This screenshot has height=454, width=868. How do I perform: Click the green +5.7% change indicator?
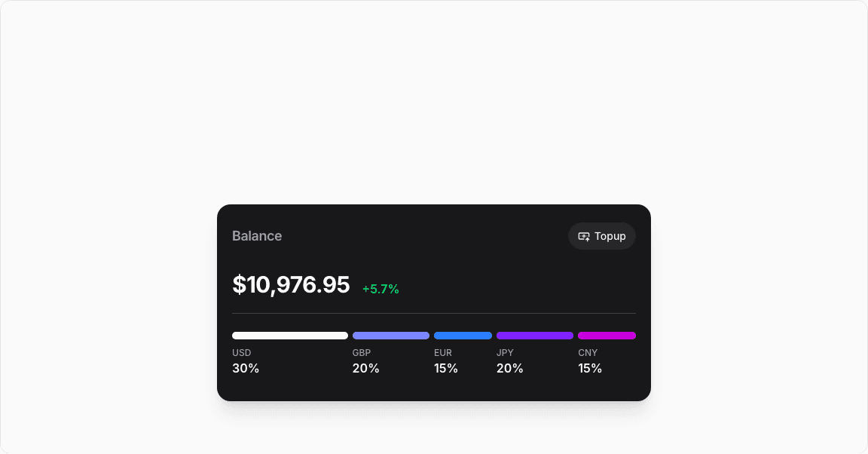(x=381, y=289)
